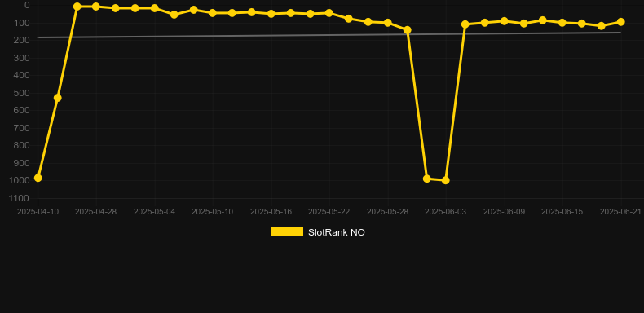The image size is (644, 313).
Task: Click the data point above 2025-05-04
Action: coord(154,8)
